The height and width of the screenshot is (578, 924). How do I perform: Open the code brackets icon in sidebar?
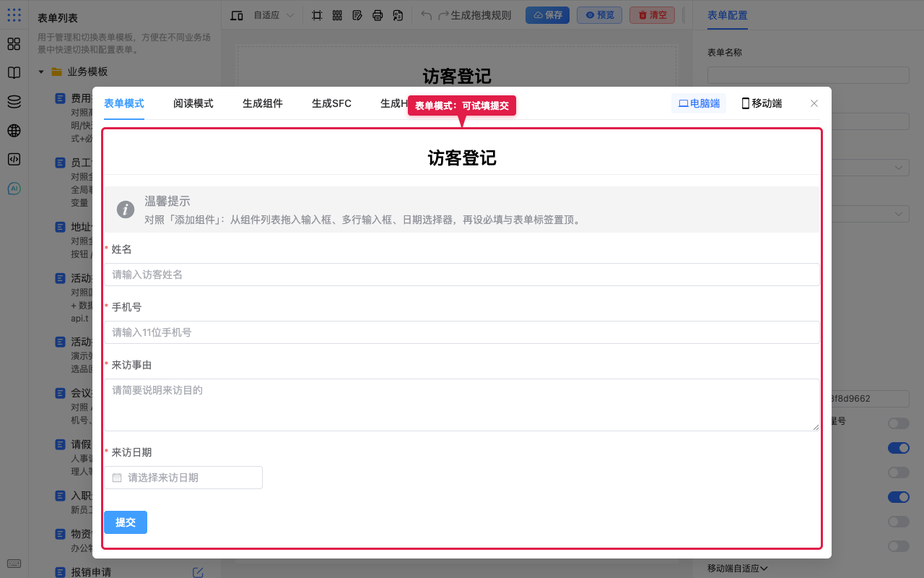pos(14,160)
